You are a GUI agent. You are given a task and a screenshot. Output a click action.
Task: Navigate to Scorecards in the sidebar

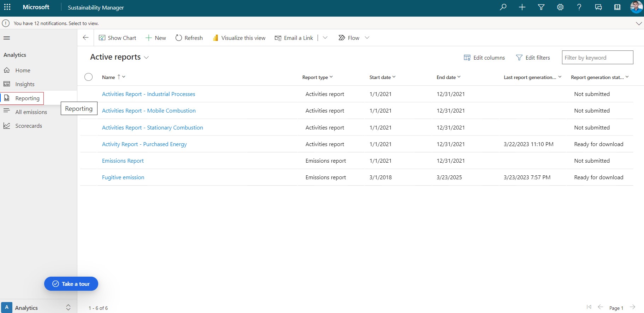click(28, 126)
